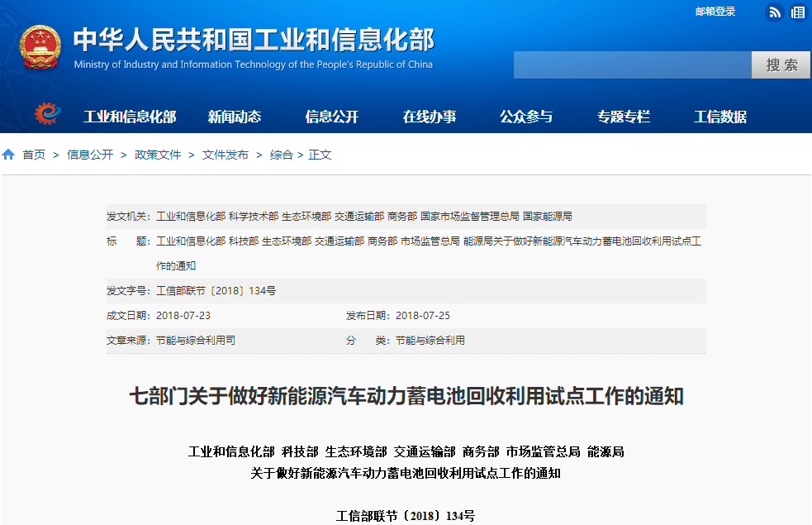Go to 首页 in breadcrumb
The height and width of the screenshot is (525, 812).
point(34,155)
